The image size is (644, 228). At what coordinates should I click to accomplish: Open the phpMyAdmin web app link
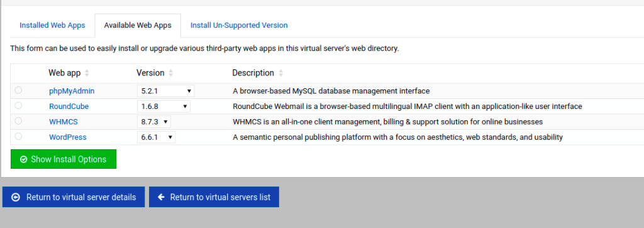[x=72, y=91]
